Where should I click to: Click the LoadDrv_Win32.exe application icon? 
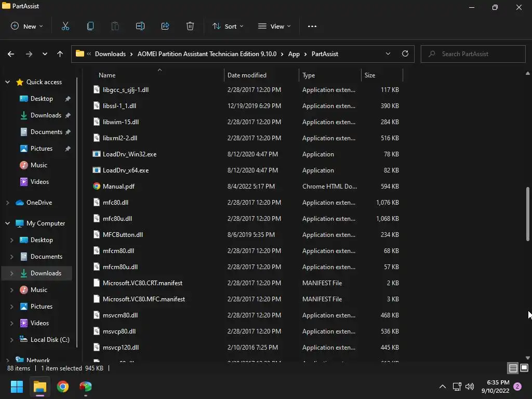97,154
